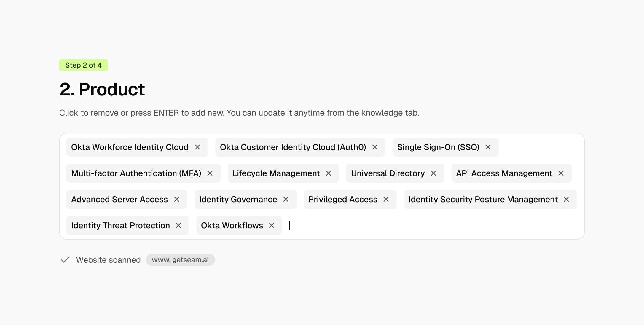Screen dimensions: 644x325
Task: Remove the Okta Workflows tag
Action: coord(272,225)
